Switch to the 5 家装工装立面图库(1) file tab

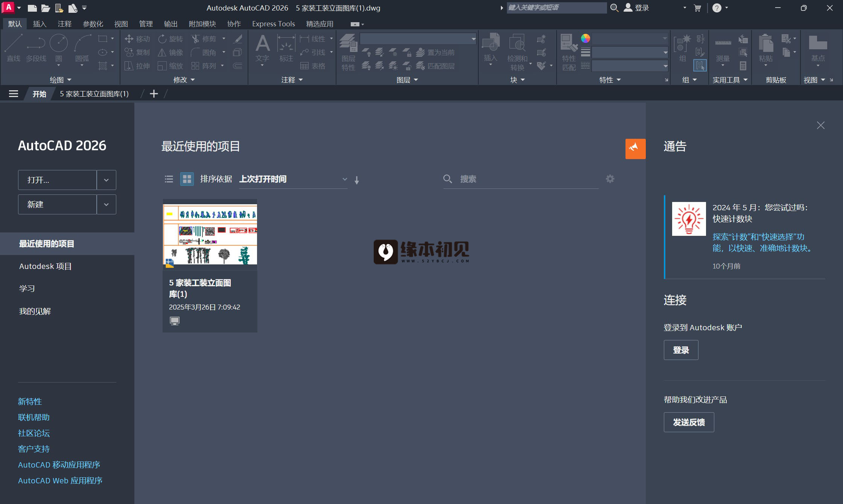click(x=94, y=94)
